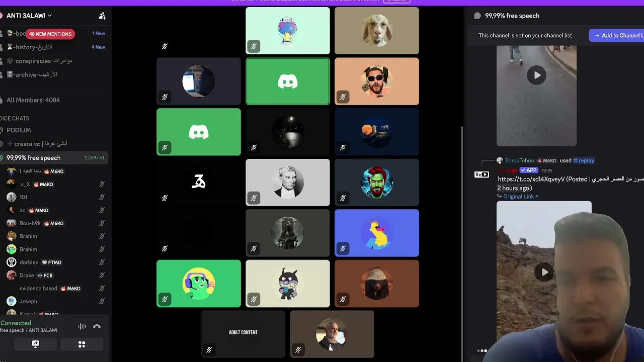Viewport: 644px width, 362px height.
Task: Open the t.co link in the message
Action: (x=531, y=179)
